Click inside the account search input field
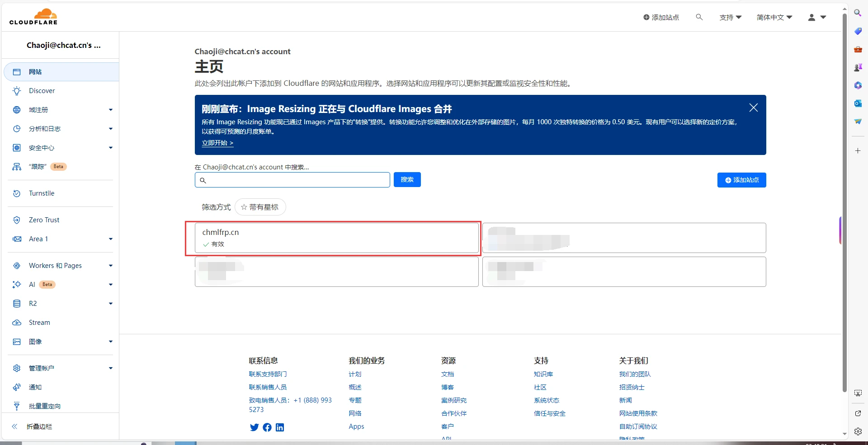This screenshot has width=868, height=445. (x=292, y=180)
